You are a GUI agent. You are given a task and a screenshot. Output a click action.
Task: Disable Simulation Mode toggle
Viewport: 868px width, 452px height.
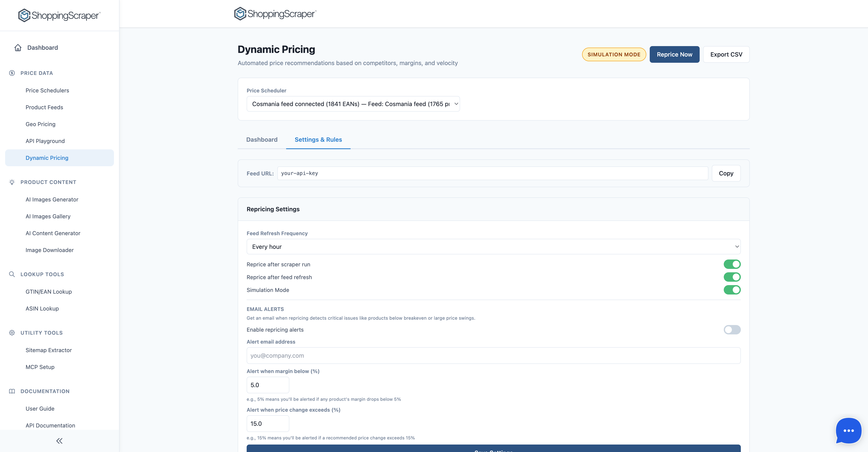point(732,290)
